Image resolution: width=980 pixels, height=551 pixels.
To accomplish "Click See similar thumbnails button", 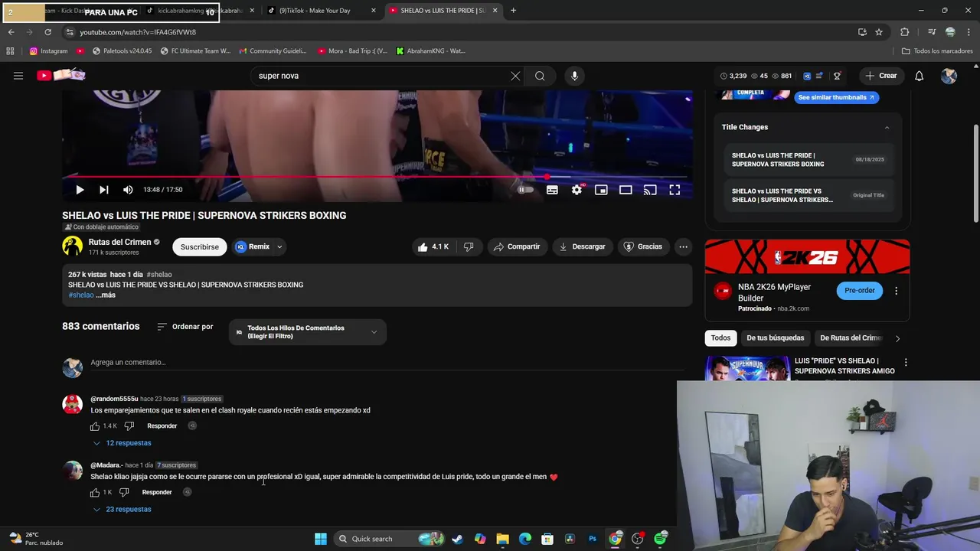I will [x=836, y=97].
